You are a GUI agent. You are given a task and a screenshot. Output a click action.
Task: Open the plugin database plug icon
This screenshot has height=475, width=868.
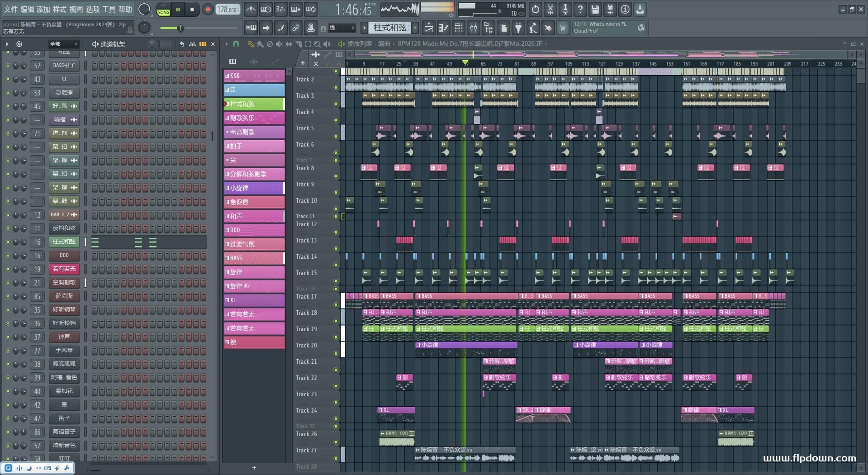518,28
